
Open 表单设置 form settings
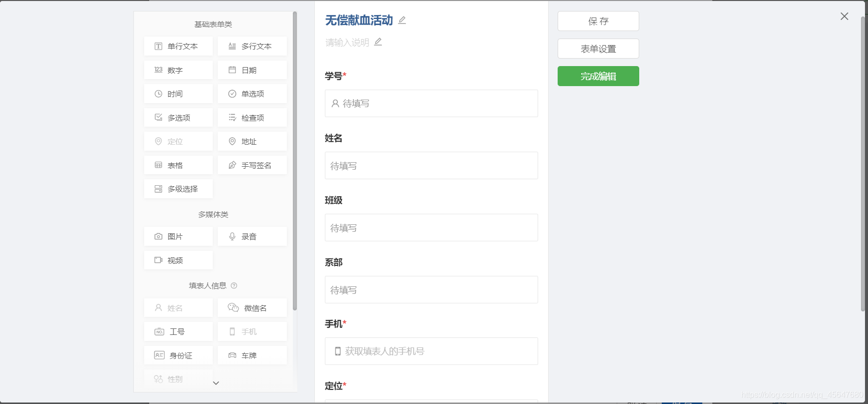[x=598, y=49]
